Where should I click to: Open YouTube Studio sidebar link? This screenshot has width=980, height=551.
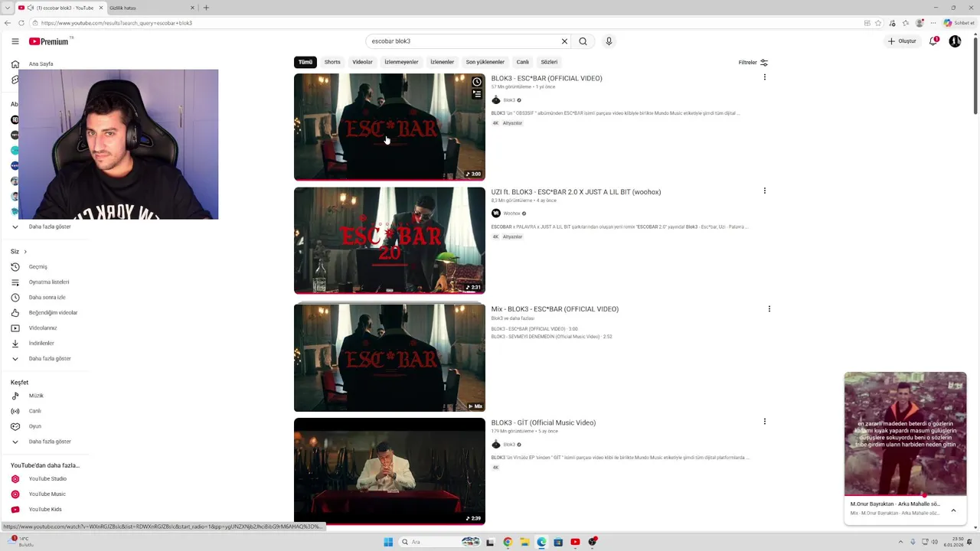(x=47, y=479)
